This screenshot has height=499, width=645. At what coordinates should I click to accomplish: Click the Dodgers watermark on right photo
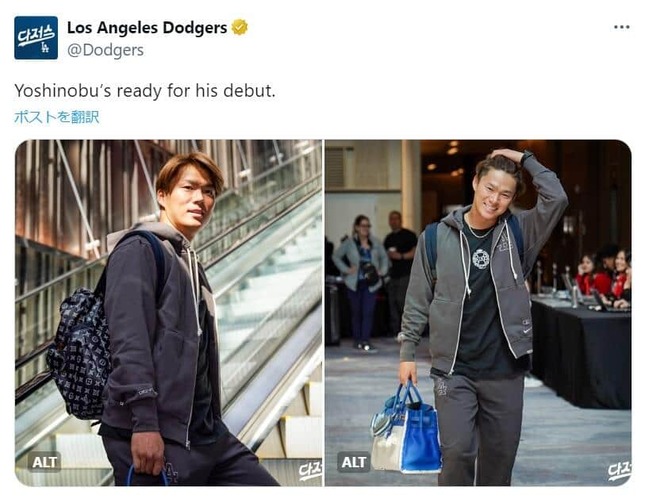pyautogui.click(x=619, y=471)
